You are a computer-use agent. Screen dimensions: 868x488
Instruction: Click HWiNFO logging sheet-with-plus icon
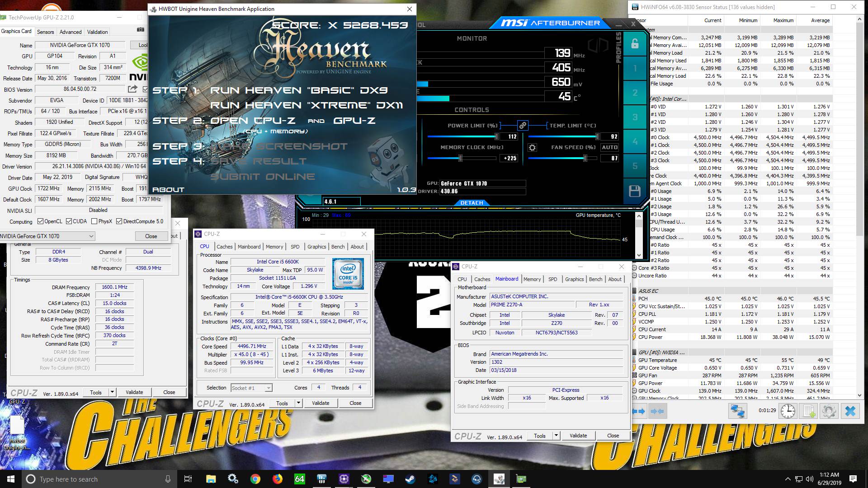(809, 411)
